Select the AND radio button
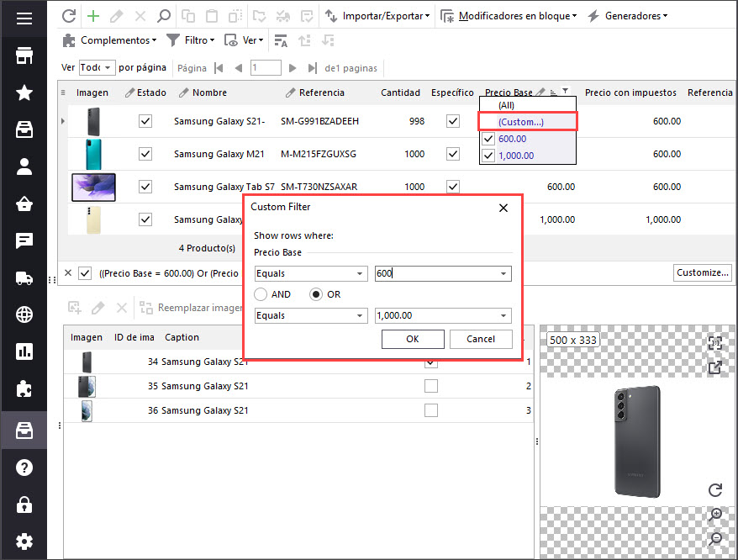The height and width of the screenshot is (560, 738). [261, 294]
